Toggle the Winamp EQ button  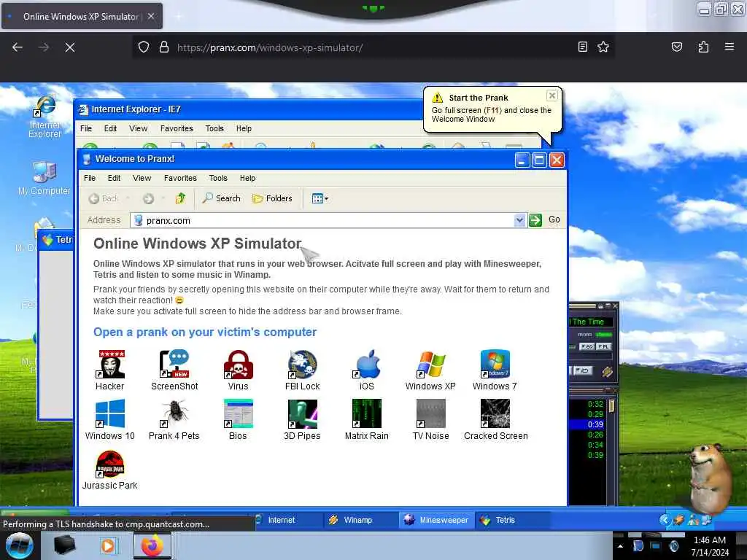click(587, 346)
